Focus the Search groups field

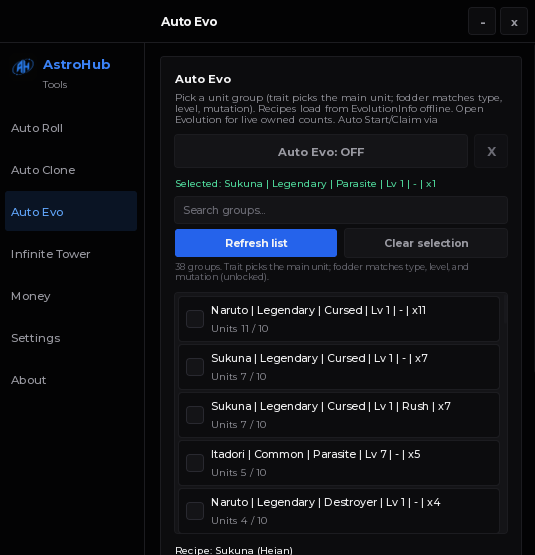(x=341, y=210)
